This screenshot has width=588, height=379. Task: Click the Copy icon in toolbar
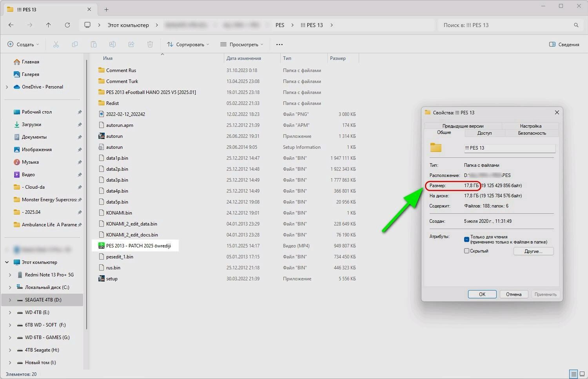(x=75, y=45)
